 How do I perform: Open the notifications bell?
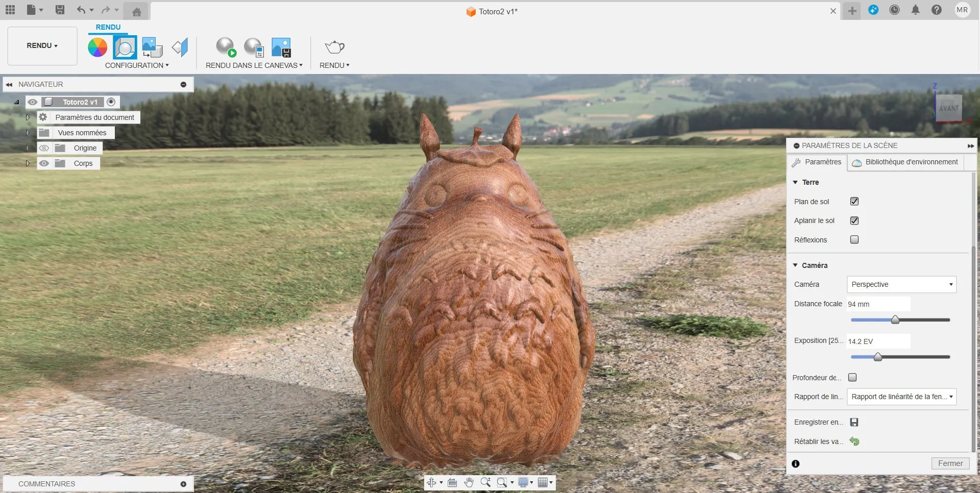(x=915, y=10)
